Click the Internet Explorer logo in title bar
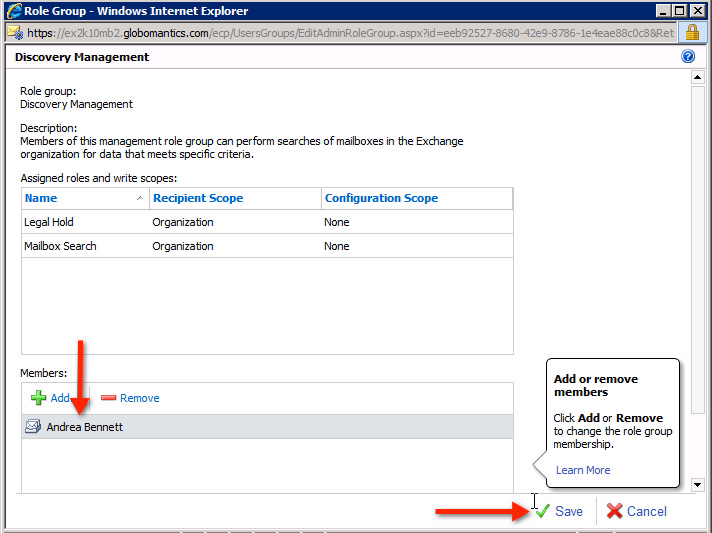Image resolution: width=712 pixels, height=533 pixels. 15,11
